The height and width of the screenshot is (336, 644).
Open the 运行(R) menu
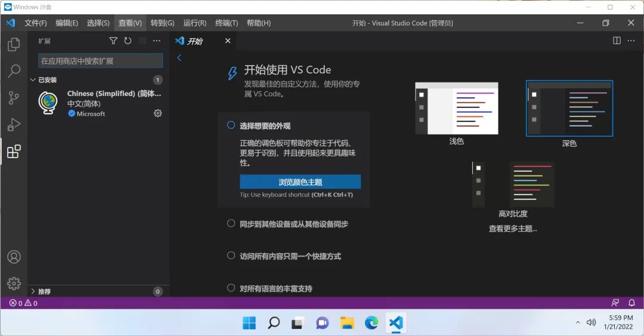[194, 23]
